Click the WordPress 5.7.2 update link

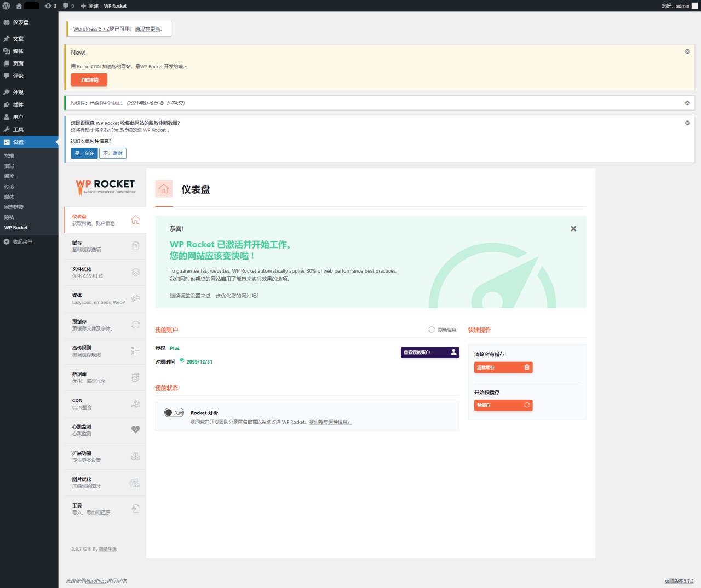click(x=91, y=29)
